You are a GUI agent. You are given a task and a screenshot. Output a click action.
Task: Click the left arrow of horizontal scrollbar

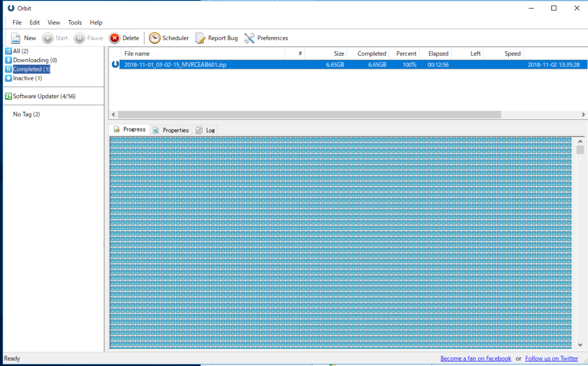(x=114, y=115)
